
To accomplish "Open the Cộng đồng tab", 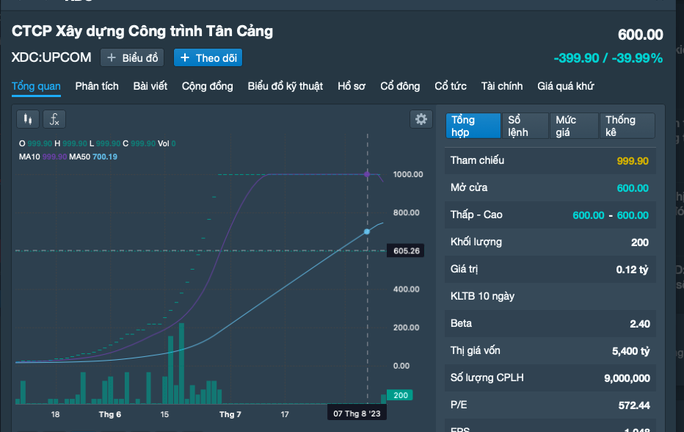I will coord(207,86).
